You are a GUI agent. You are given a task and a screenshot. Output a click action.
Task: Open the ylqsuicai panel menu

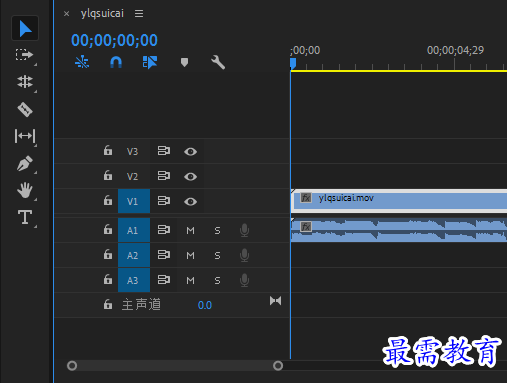click(x=139, y=14)
